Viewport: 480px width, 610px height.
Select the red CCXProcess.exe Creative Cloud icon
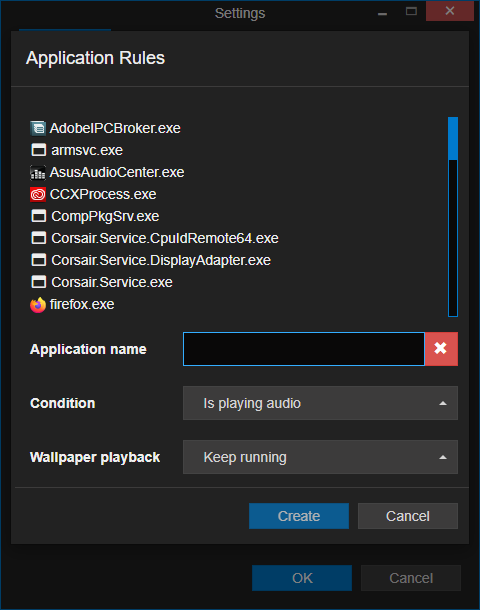[x=38, y=194]
